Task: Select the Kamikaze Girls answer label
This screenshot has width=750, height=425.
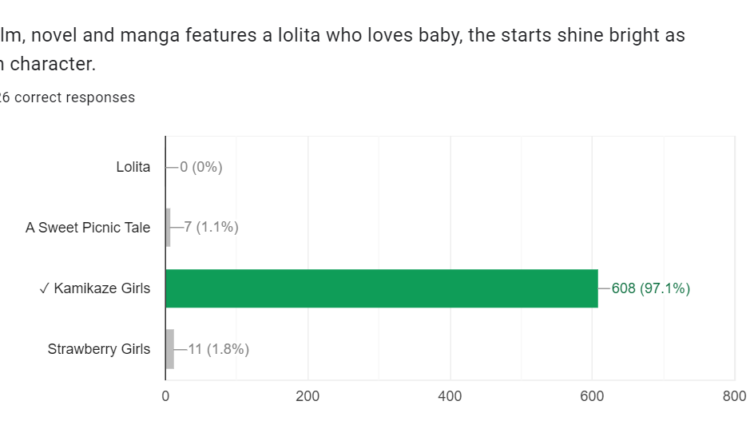Action: 102,289
